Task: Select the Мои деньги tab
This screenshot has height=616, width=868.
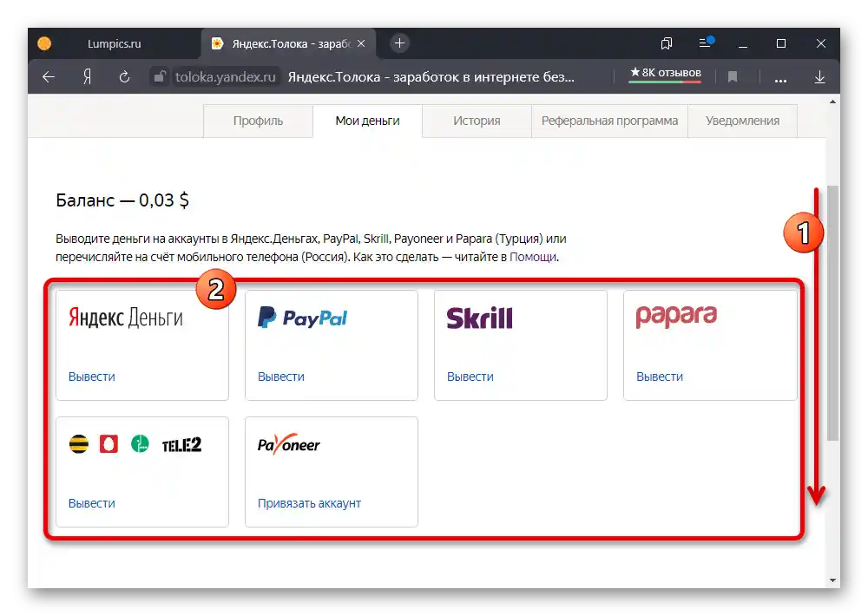Action: (x=367, y=121)
